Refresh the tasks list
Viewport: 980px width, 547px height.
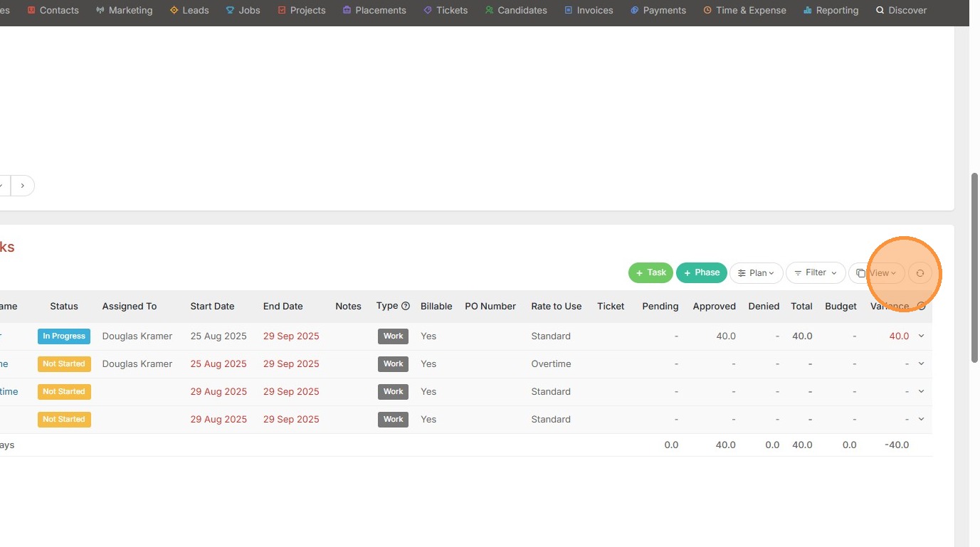click(x=920, y=273)
